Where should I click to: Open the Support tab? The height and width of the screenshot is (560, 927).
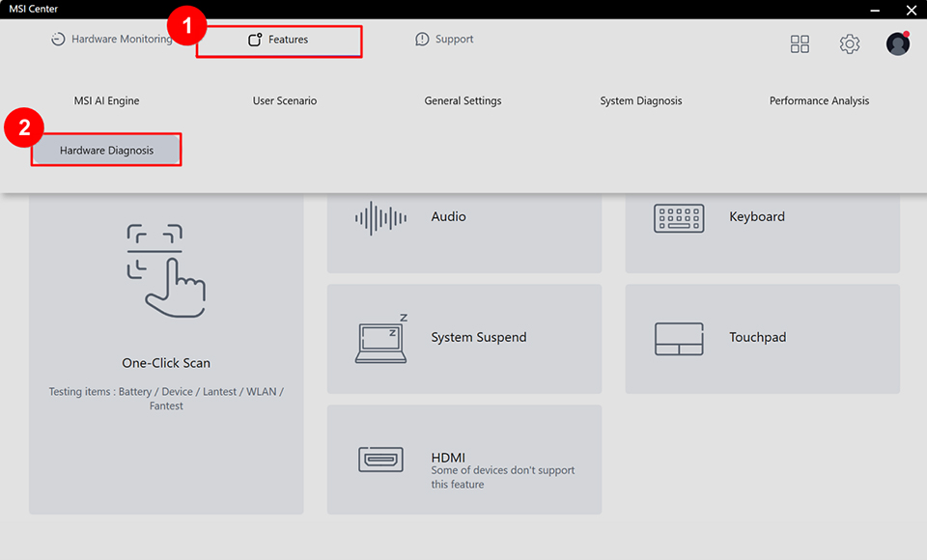[444, 39]
